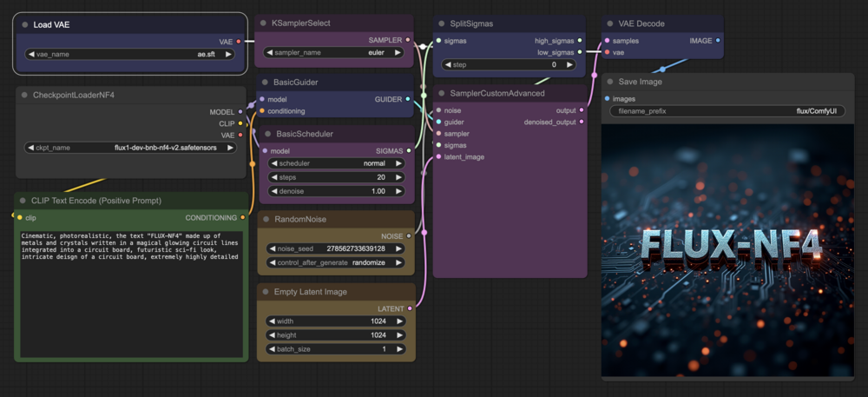Increase steps with its right arrow
The image size is (868, 397).
(398, 177)
